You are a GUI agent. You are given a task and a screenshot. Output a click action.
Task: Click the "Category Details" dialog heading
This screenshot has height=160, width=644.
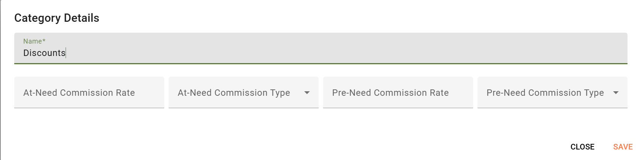tap(57, 18)
